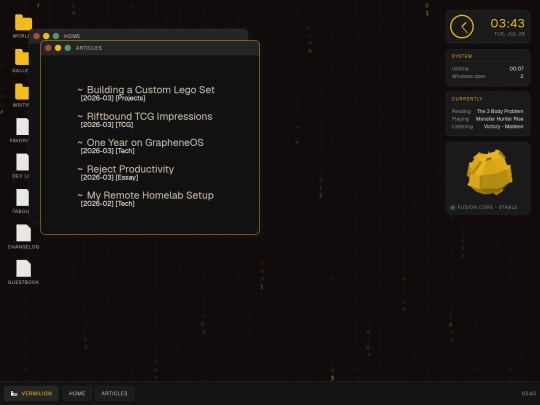Click the TUE, JUL 28 date text
This screenshot has width=540, height=405.
(509, 34)
